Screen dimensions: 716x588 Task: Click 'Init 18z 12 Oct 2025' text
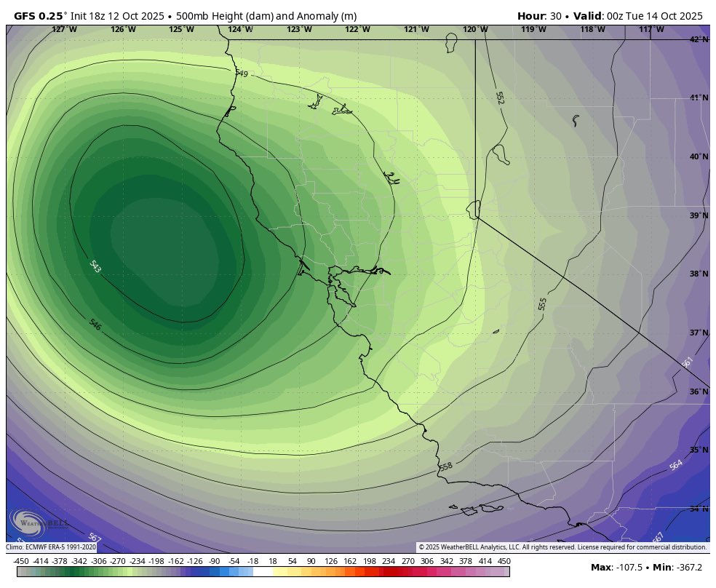coord(117,16)
